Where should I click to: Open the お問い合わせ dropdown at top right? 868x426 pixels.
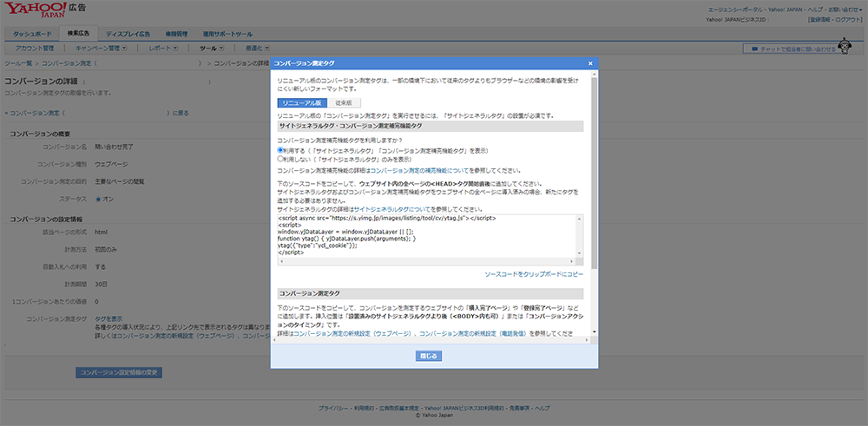pos(845,10)
